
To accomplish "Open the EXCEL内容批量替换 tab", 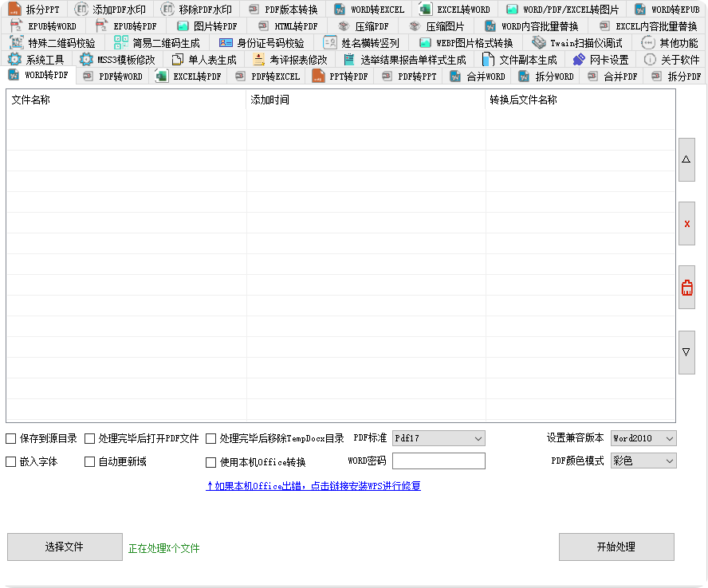I will tap(648, 26).
